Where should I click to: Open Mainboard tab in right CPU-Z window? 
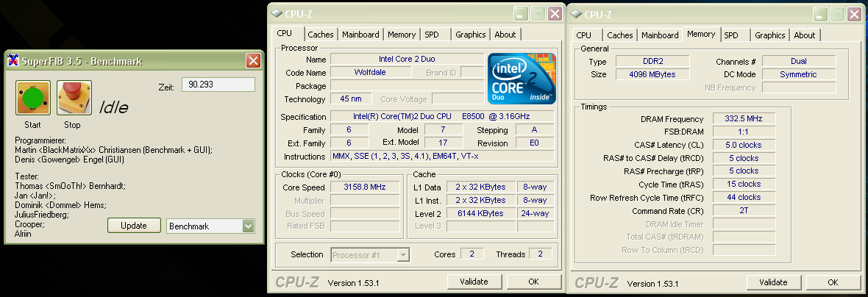point(660,35)
